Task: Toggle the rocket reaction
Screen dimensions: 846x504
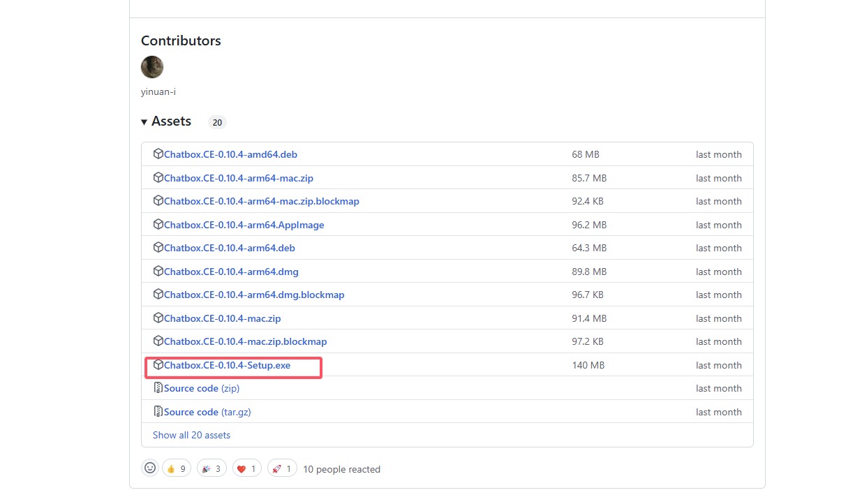Action: (281, 469)
